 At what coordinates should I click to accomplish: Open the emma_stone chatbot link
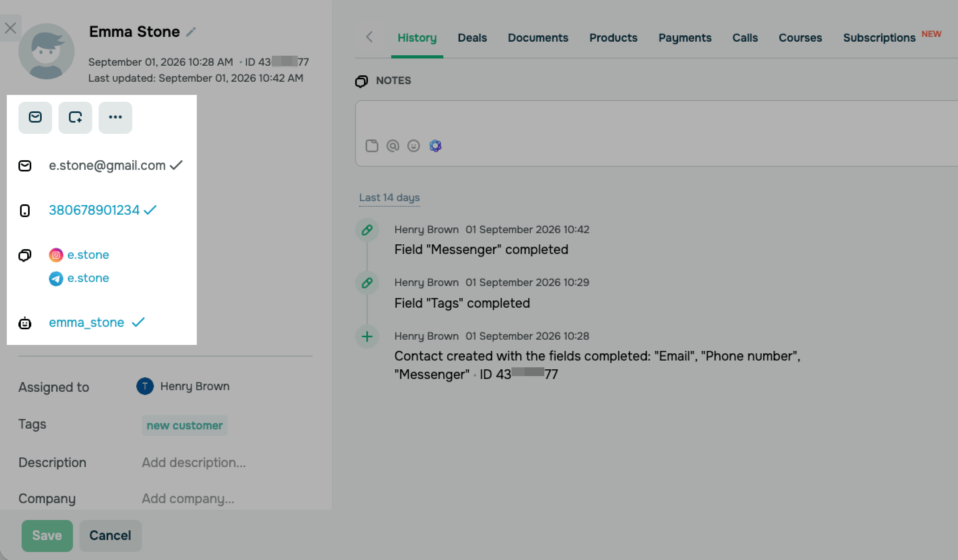point(87,322)
